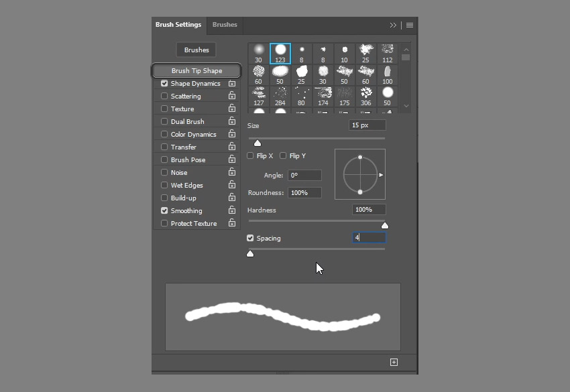
Task: Open the Brush Tip Shape section
Action: [196, 70]
